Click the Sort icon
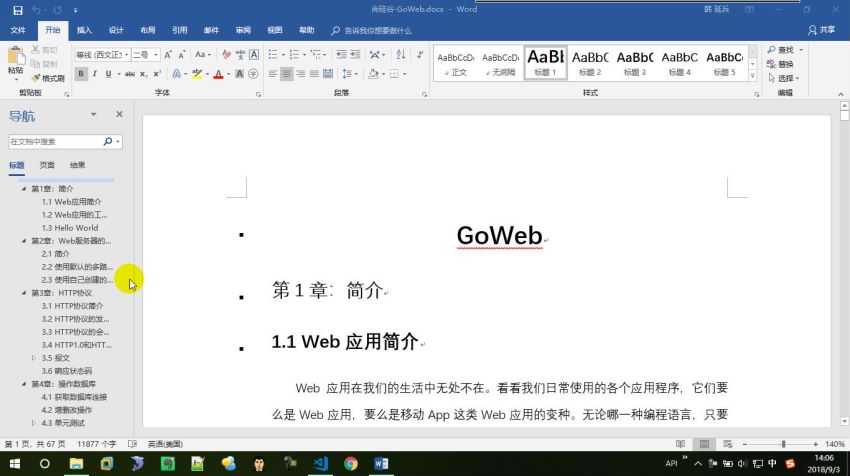The height and width of the screenshot is (476, 850). (x=401, y=55)
